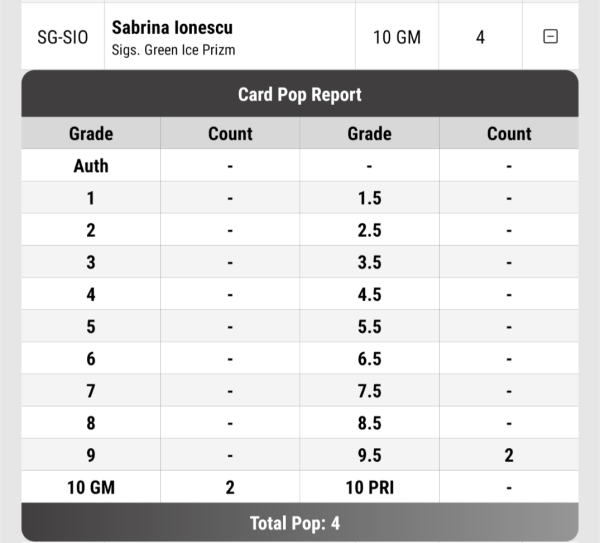
Task: Collapse the Sabrina Ionescu pop report row
Action: (550, 37)
